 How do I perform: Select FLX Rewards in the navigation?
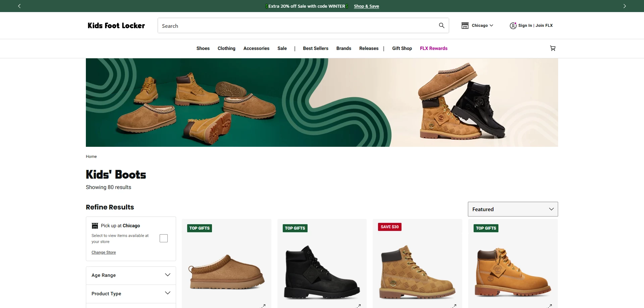[433, 48]
